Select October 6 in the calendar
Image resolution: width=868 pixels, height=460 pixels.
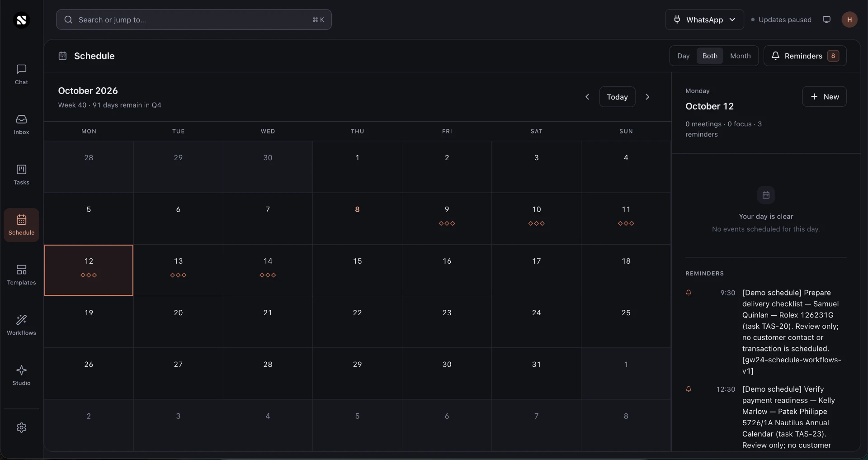point(178,218)
